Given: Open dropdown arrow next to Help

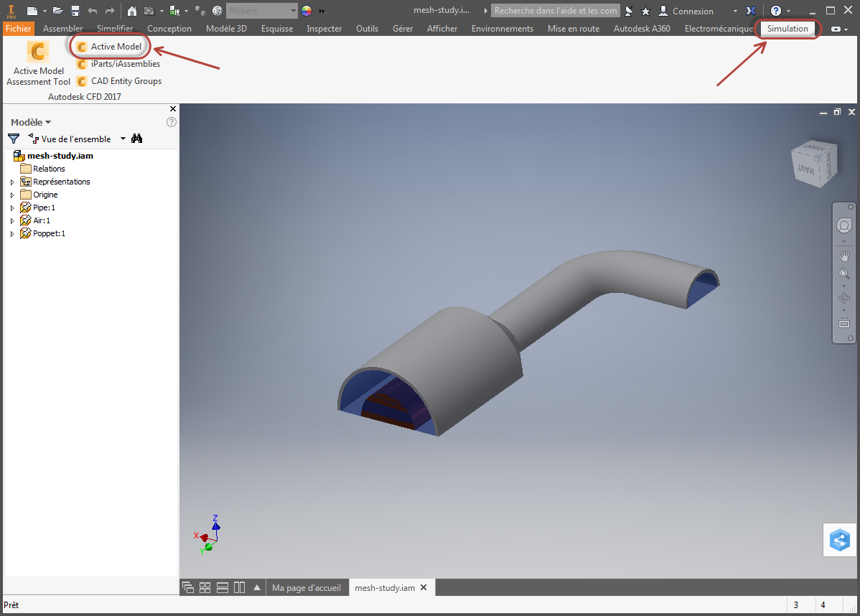Looking at the screenshot, I should tap(789, 11).
